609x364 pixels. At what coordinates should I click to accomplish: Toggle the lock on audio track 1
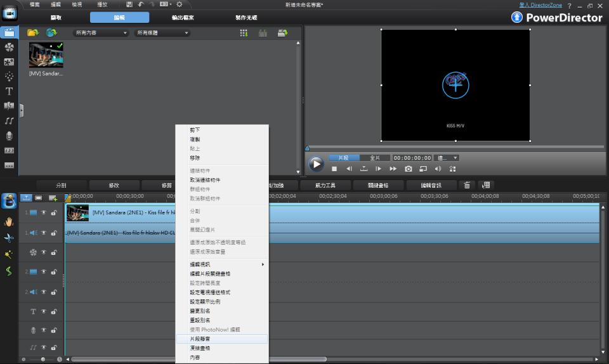click(54, 233)
